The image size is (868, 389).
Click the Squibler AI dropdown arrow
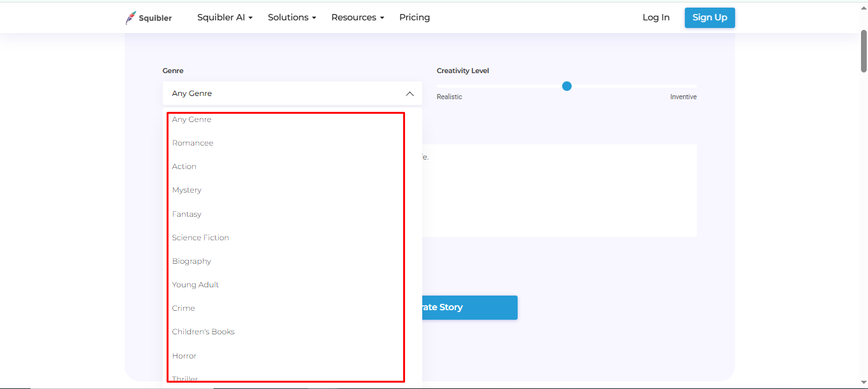(251, 18)
